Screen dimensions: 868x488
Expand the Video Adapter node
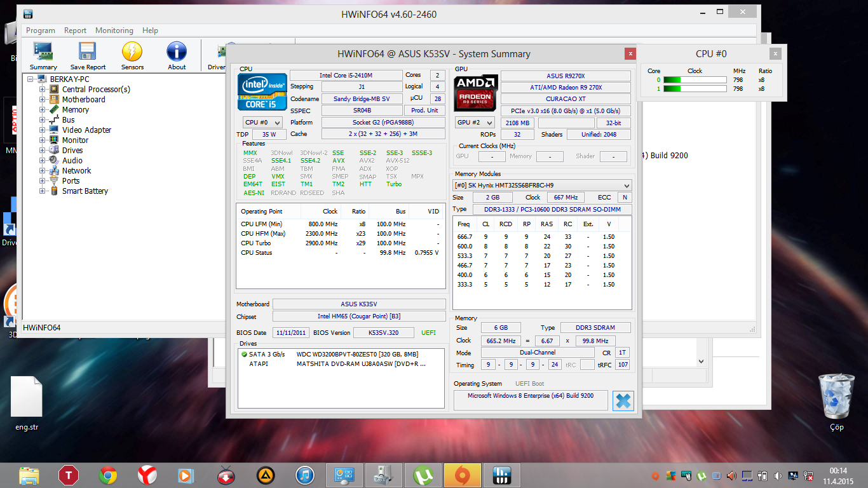tap(43, 130)
